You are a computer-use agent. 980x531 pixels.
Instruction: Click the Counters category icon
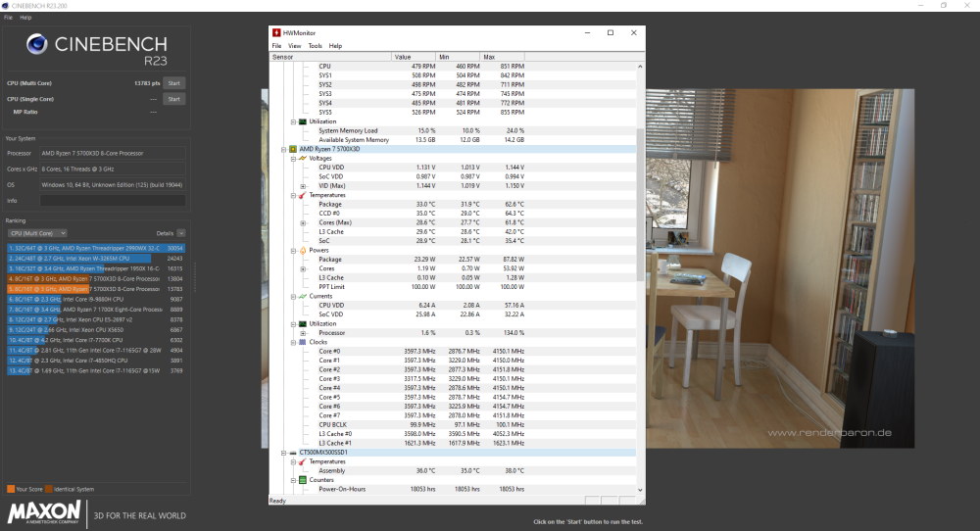point(302,480)
